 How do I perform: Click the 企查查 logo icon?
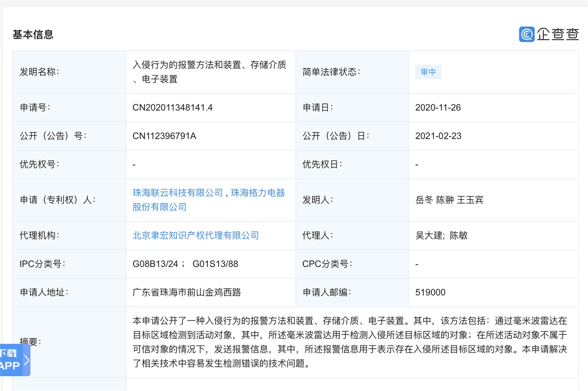tap(527, 34)
